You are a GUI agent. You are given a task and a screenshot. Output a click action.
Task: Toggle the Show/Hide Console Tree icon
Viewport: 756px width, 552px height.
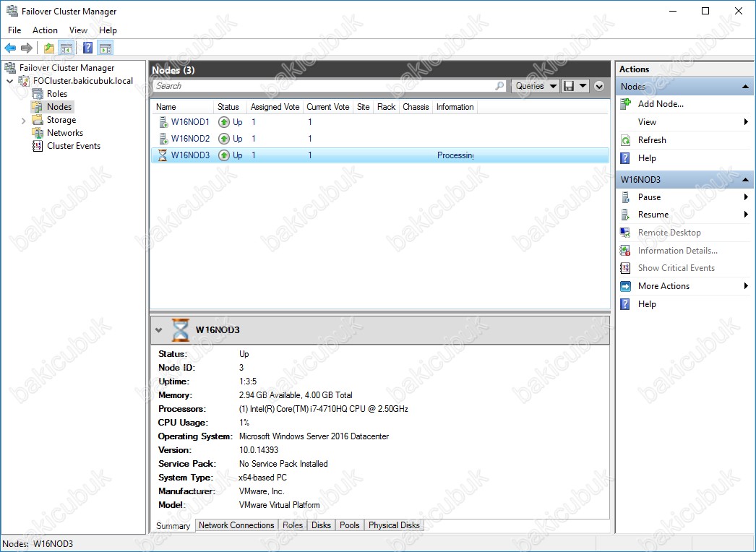66,48
